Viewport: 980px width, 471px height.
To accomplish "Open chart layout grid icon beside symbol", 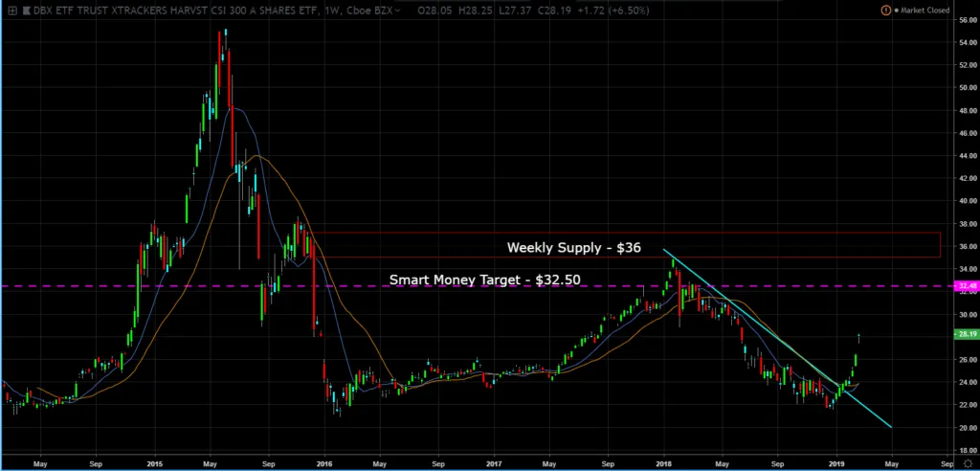I will (12, 10).
